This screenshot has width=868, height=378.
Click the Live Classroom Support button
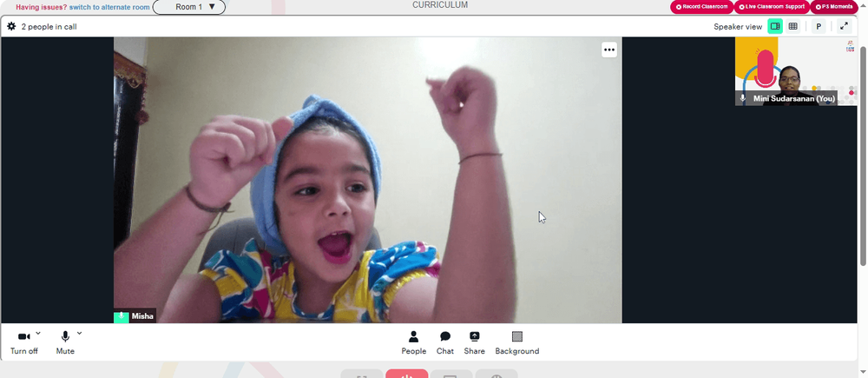coord(772,7)
